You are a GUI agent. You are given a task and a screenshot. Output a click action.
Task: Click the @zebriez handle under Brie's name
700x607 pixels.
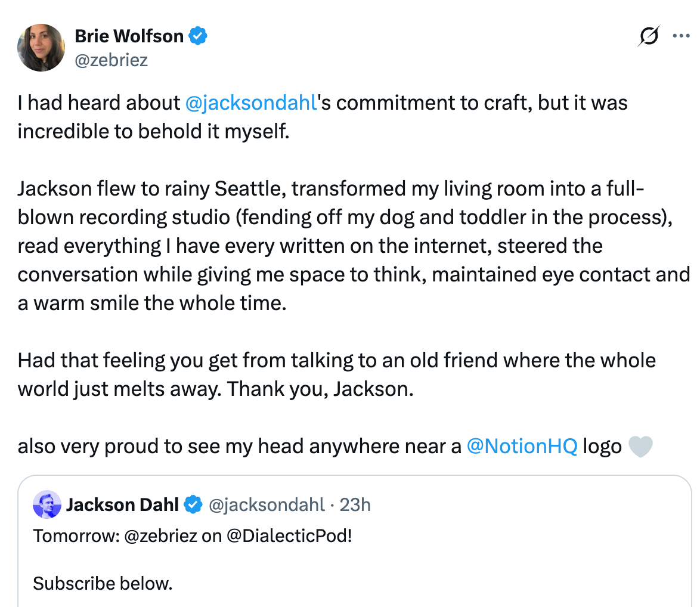point(111,60)
